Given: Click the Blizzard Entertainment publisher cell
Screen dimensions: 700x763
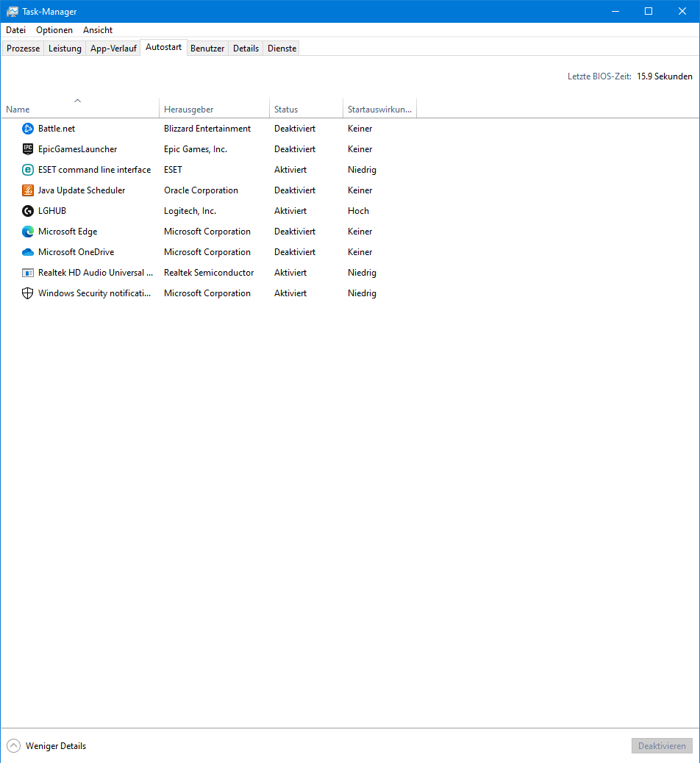Looking at the screenshot, I should click(207, 129).
